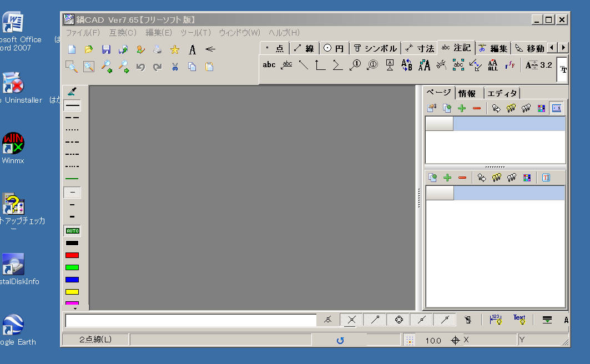Image resolution: width=590 pixels, height=364 pixels.
Task: Click the X coordinate field
Action: (x=489, y=340)
